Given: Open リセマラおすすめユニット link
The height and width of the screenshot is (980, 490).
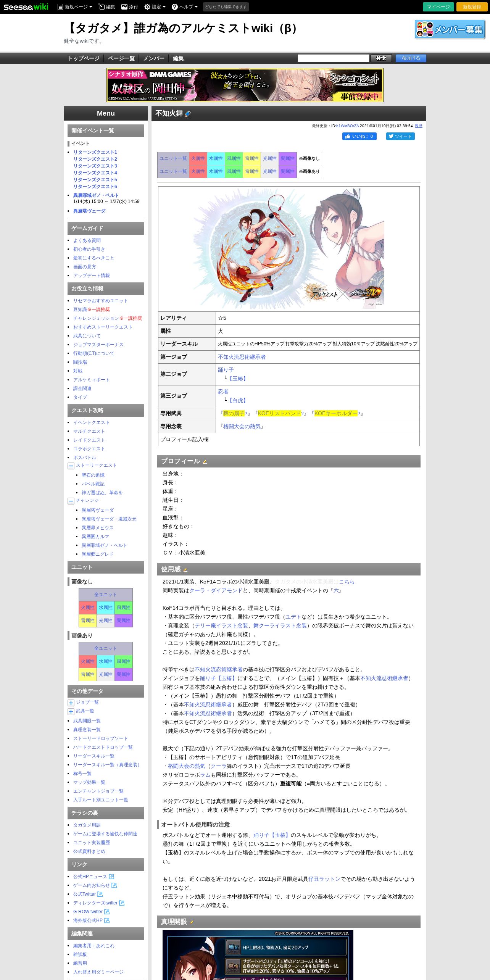Looking at the screenshot, I should [x=100, y=301].
